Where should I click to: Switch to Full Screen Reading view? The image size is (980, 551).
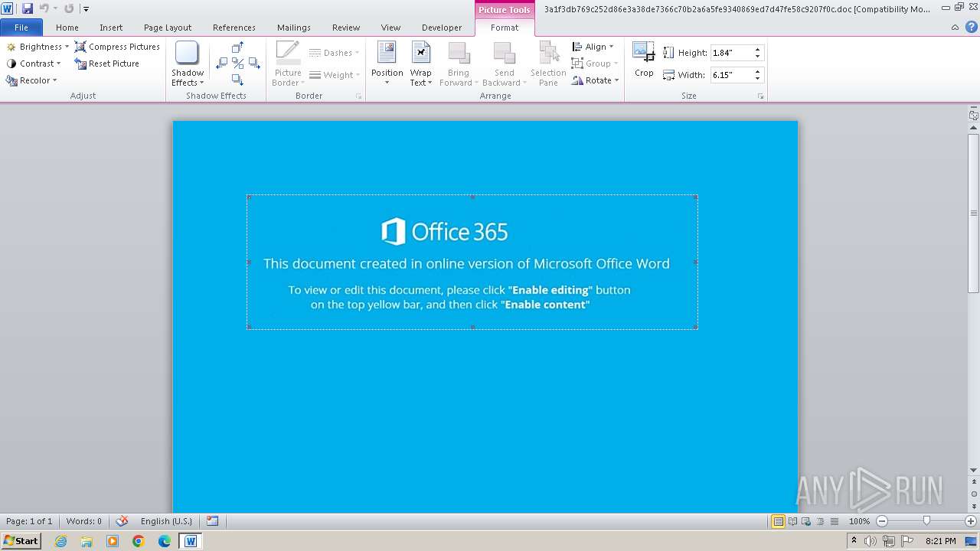(792, 521)
